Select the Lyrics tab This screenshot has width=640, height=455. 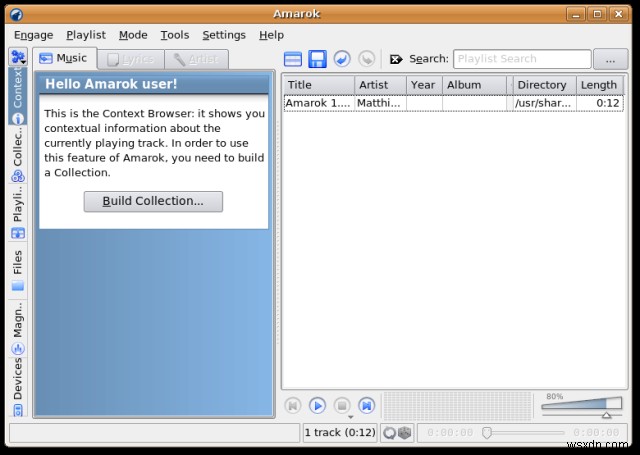click(131, 60)
